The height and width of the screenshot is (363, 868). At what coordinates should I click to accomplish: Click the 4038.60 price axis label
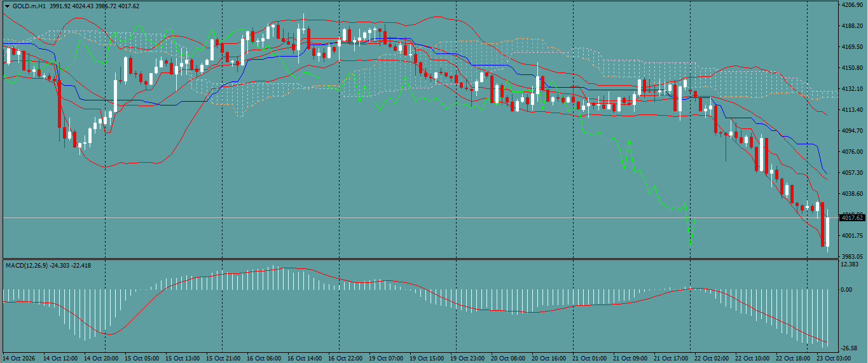click(x=851, y=194)
